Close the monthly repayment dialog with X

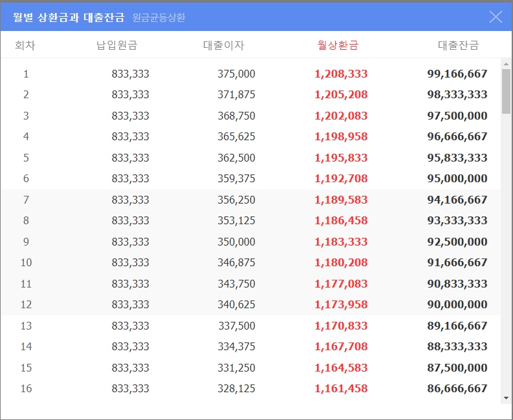[x=496, y=17]
